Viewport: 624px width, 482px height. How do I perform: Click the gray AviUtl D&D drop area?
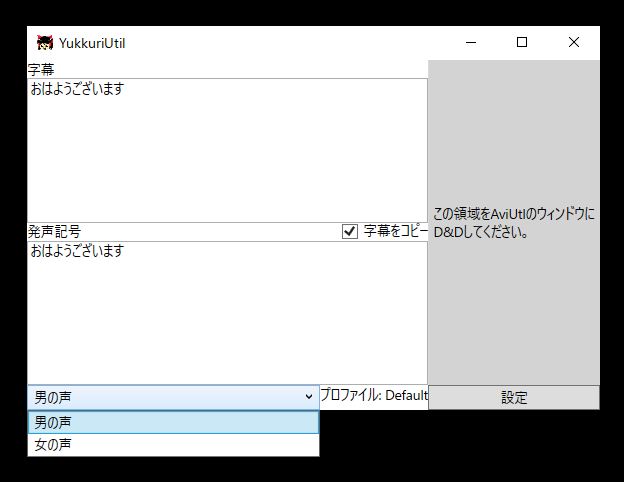pyautogui.click(x=514, y=222)
